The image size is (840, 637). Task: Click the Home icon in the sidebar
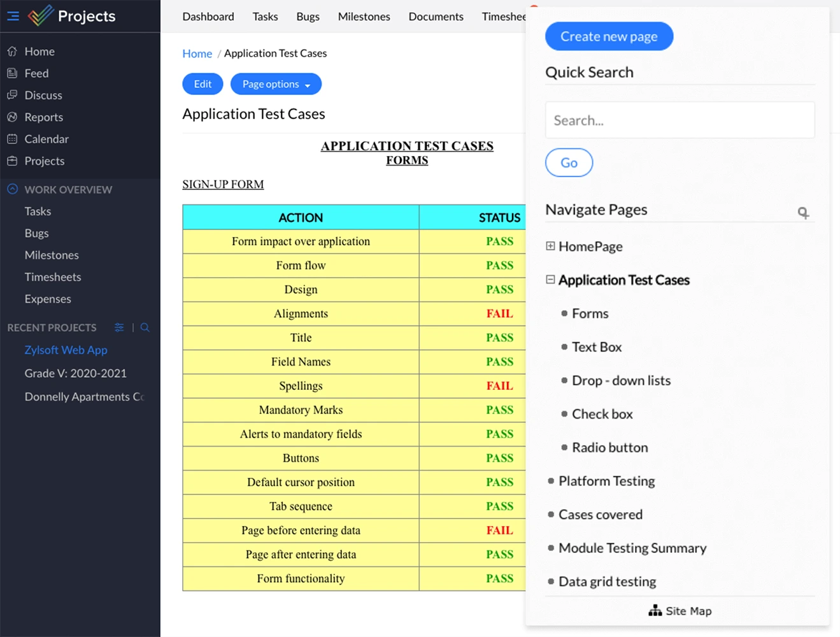tap(12, 52)
